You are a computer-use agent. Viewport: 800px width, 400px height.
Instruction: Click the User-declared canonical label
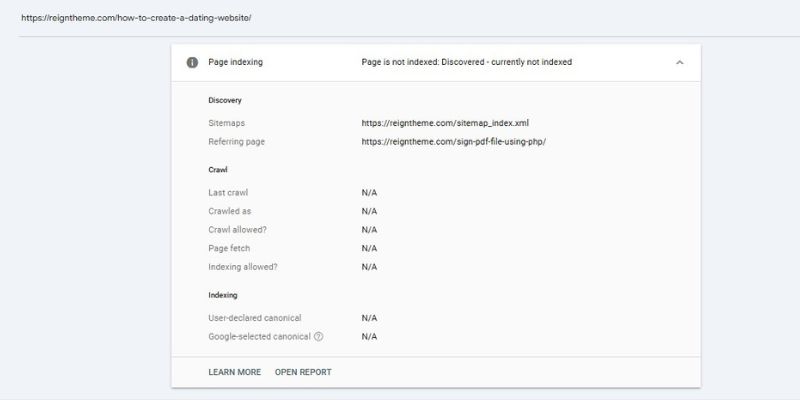click(254, 318)
